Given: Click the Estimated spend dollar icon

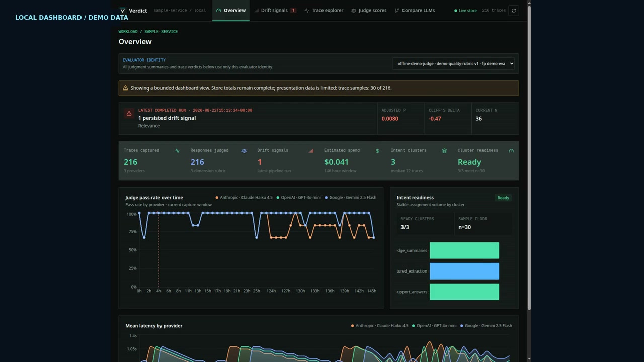Looking at the screenshot, I should (378, 151).
